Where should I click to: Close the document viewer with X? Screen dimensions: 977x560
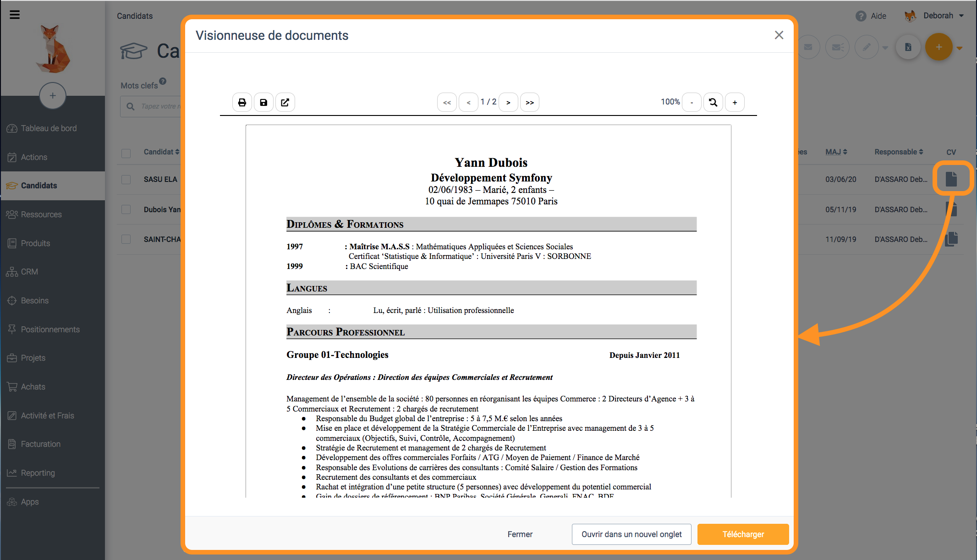pos(779,35)
